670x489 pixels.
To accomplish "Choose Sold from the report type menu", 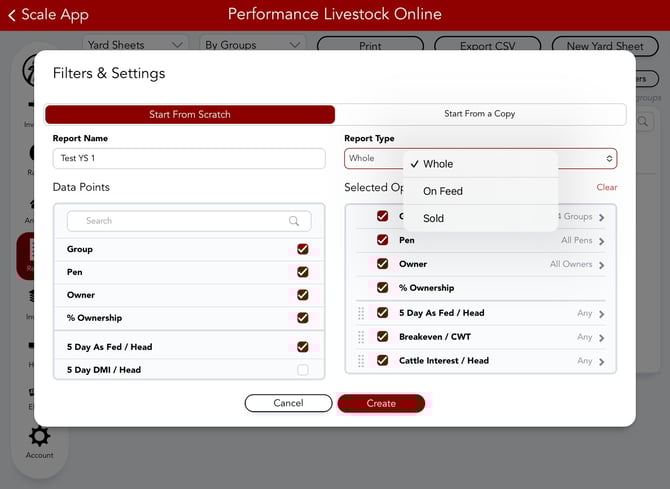I will (433, 218).
